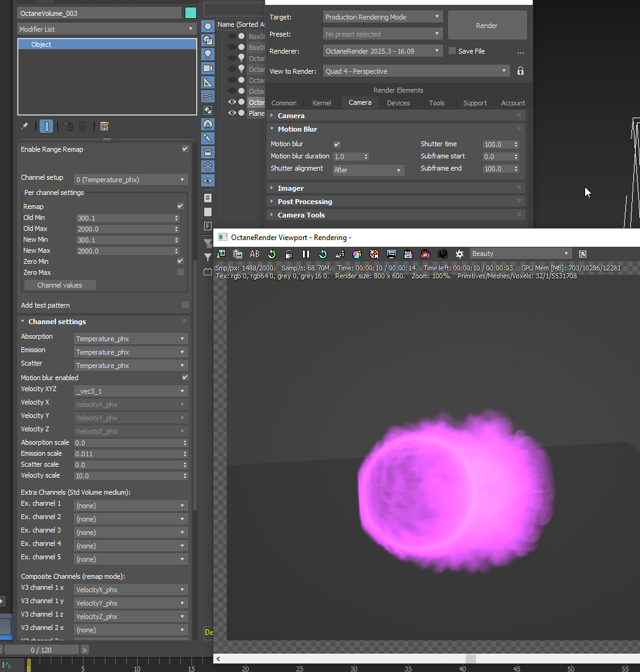Click copy to clipboard icon in Octane viewport

(238, 254)
